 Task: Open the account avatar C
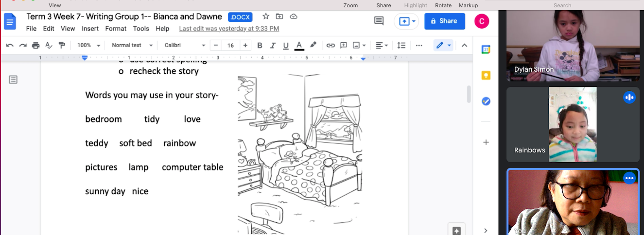pyautogui.click(x=482, y=21)
